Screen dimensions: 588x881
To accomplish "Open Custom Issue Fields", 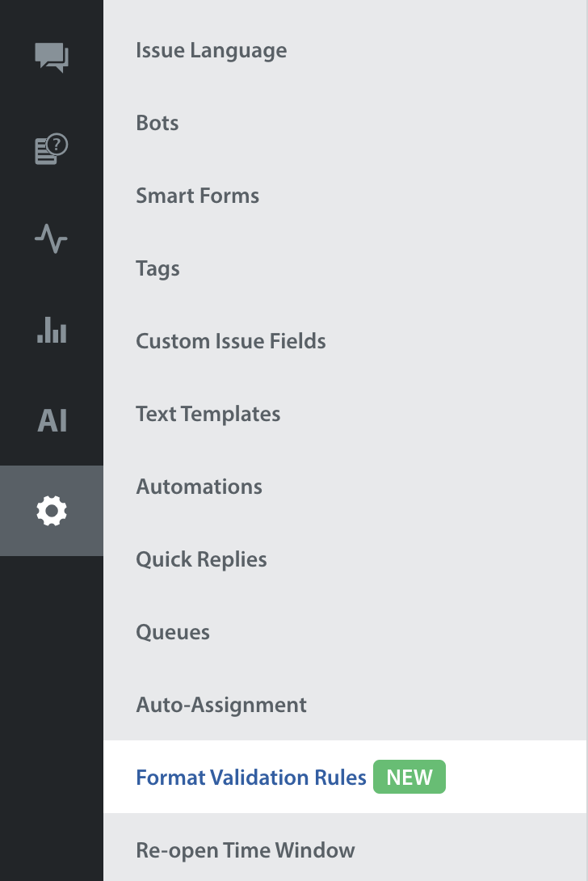I will pos(230,341).
